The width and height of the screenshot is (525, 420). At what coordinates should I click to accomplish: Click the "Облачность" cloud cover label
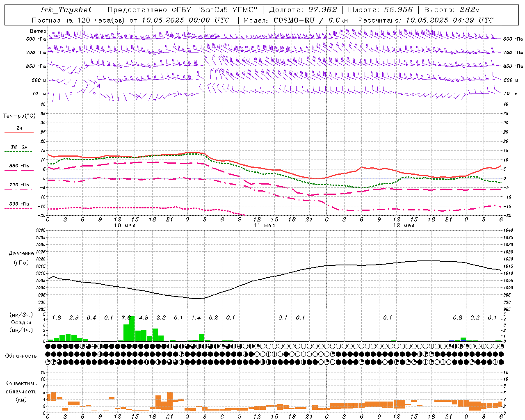[x=21, y=356]
